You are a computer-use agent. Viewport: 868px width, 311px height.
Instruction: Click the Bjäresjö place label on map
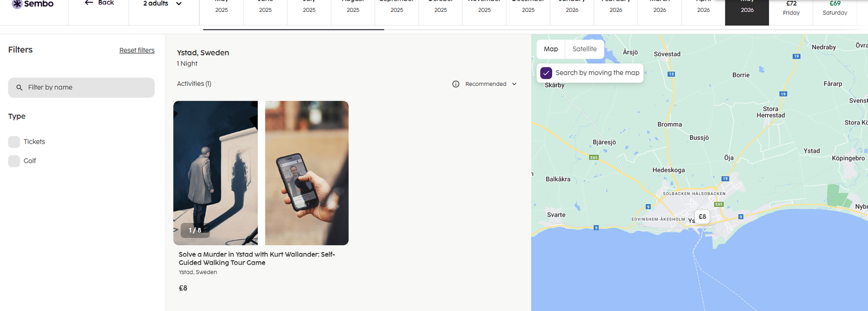point(604,142)
